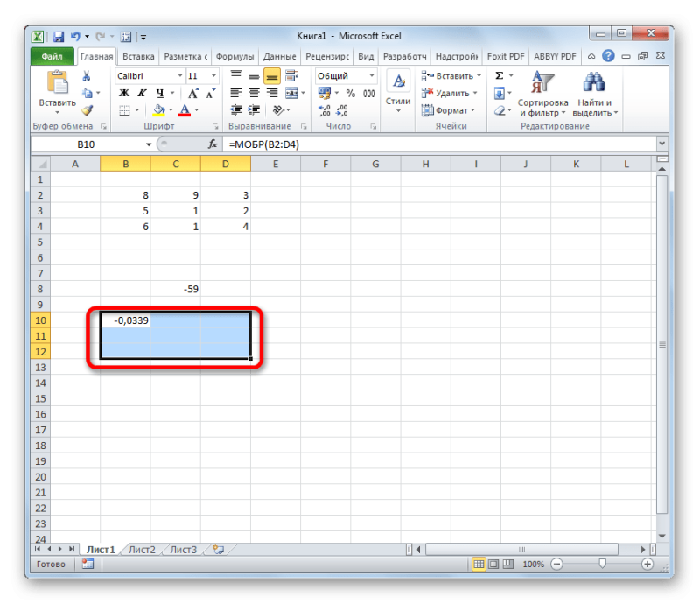Image resolution: width=700 pixels, height=604 pixels.
Task: Click AutoSum sigma icon
Action: pos(500,76)
